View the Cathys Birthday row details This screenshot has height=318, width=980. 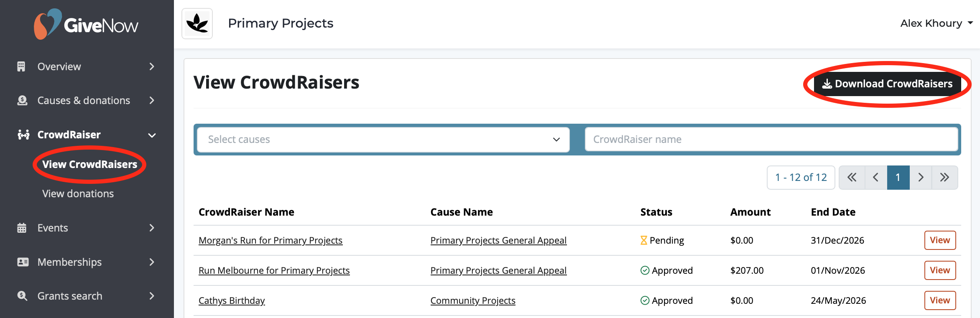tap(940, 300)
